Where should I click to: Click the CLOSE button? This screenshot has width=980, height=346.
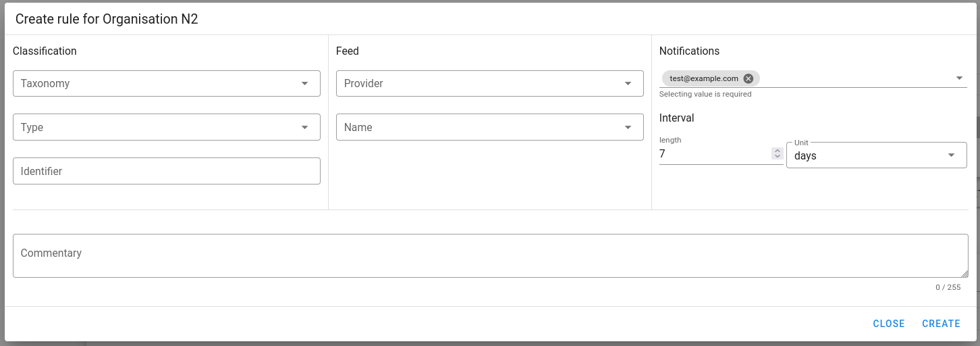tap(889, 324)
